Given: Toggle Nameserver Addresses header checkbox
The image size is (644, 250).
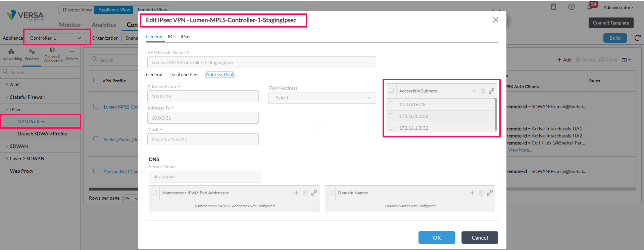Looking at the screenshot, I should [x=154, y=193].
